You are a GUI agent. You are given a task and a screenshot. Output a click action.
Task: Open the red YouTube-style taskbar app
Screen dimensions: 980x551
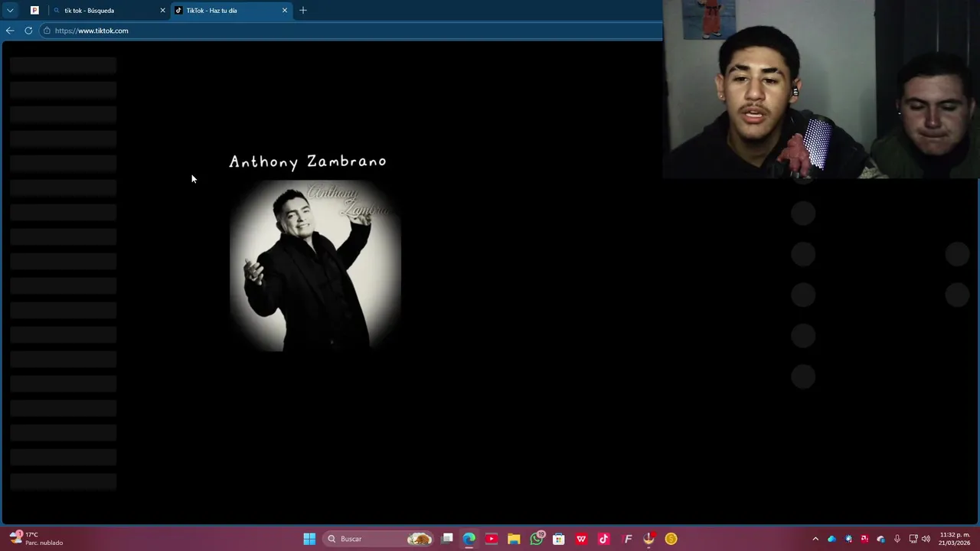point(492,539)
